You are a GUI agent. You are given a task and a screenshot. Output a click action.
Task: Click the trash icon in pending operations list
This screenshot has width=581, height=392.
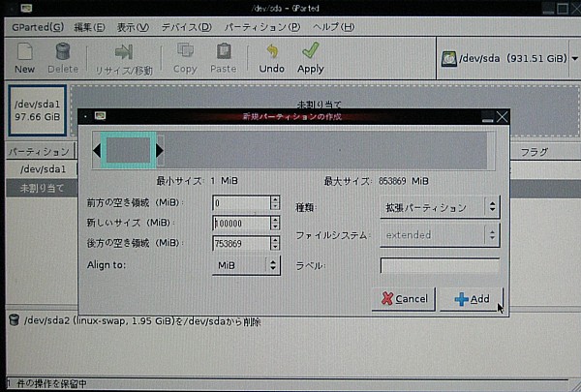tap(15, 319)
